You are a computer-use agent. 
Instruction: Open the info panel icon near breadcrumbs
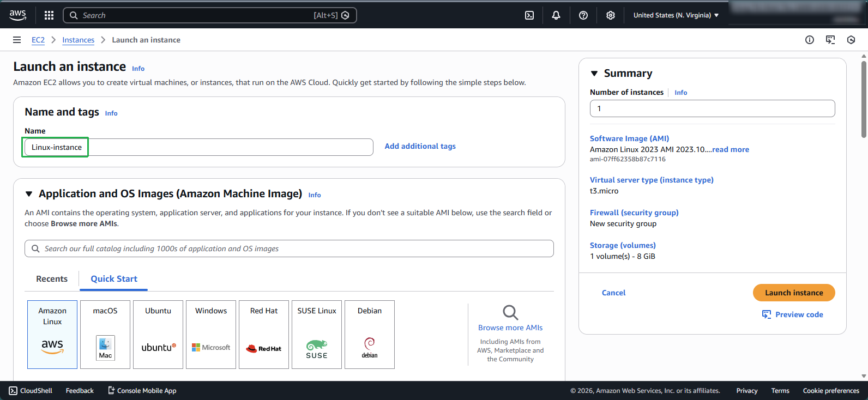click(x=809, y=40)
